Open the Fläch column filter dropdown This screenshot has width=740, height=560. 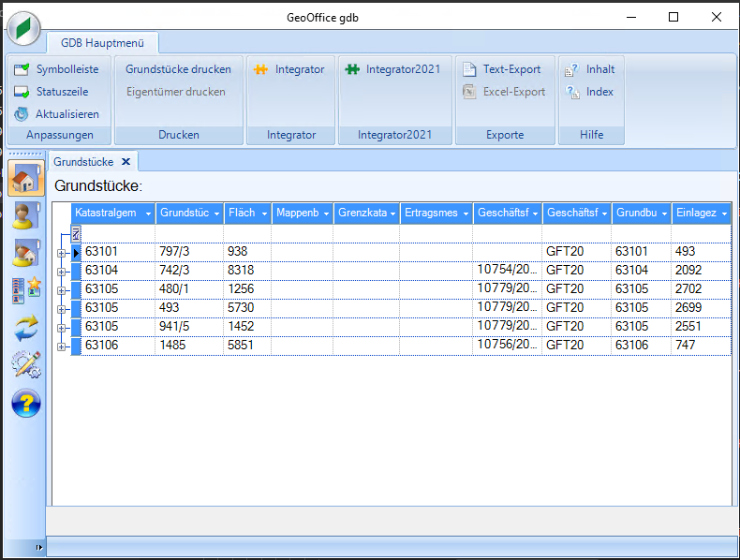pos(264,214)
